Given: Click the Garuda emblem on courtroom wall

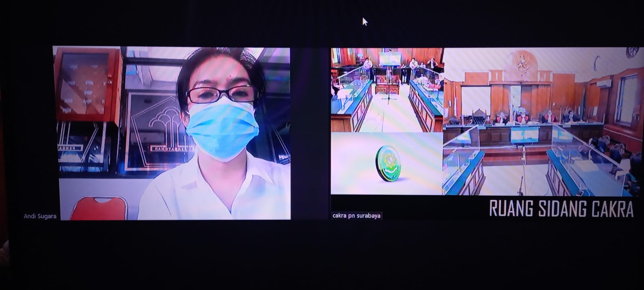Looking at the screenshot, I should [522, 64].
